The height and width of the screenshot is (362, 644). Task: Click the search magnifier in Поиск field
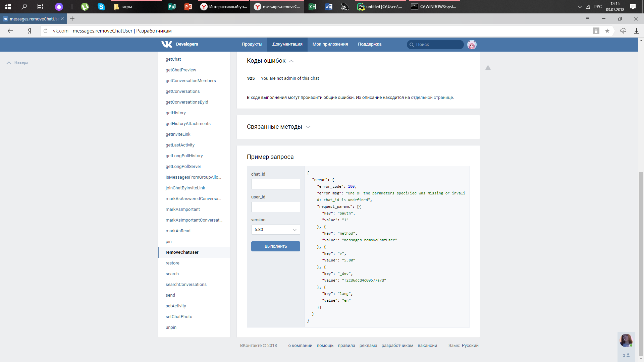[x=412, y=45]
